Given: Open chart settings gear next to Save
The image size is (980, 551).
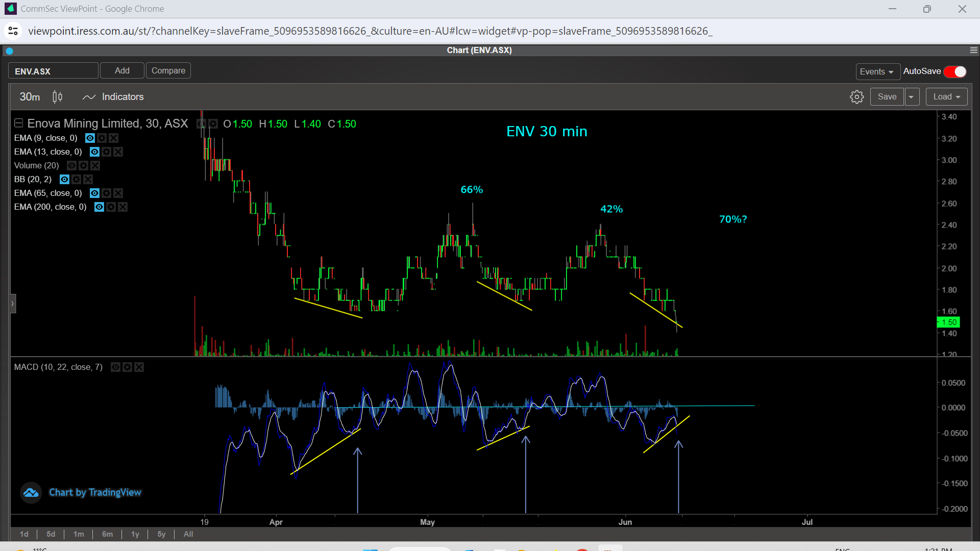Looking at the screenshot, I should (x=857, y=97).
